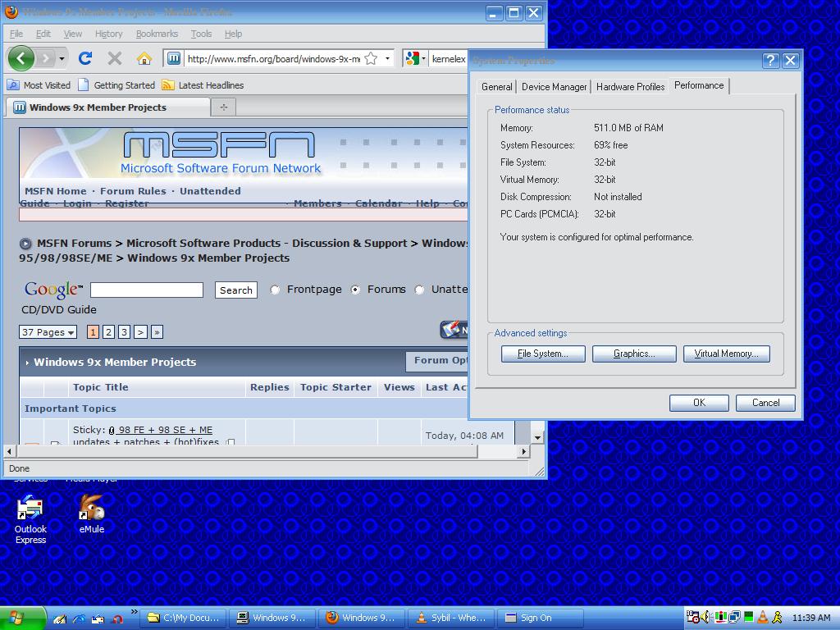Open the C:\My Docu... taskbar button
Image resolution: width=840 pixels, height=630 pixels.
point(184,619)
